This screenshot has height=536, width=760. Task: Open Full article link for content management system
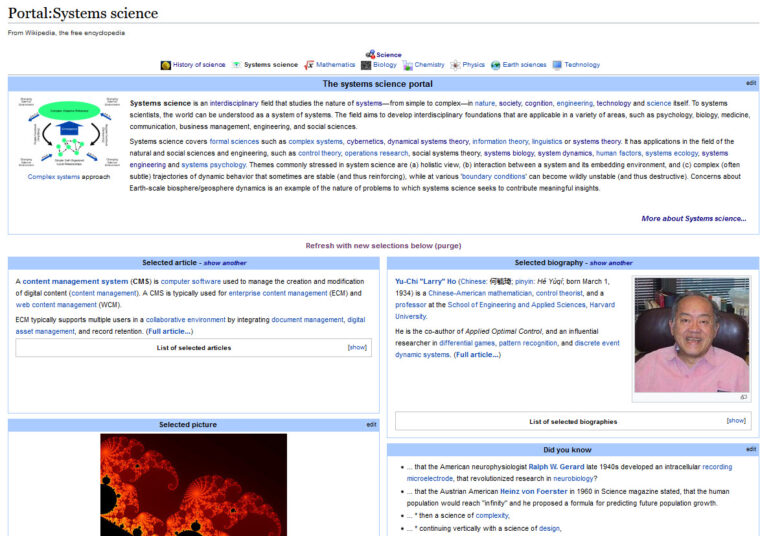[169, 331]
